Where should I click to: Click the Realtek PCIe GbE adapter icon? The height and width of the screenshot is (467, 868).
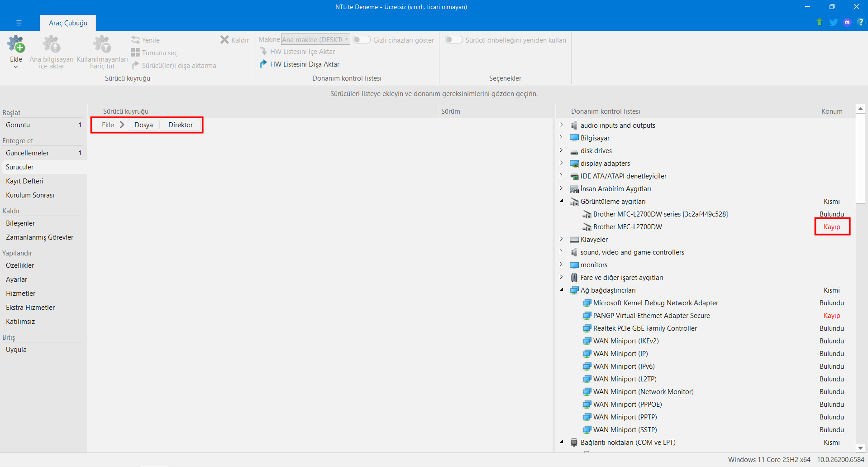coord(587,328)
